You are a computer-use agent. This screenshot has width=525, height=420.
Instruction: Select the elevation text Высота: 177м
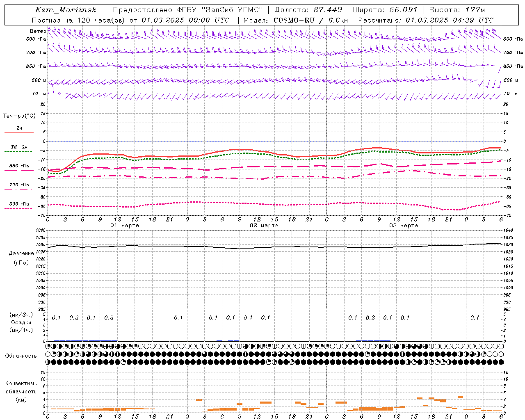click(457, 10)
